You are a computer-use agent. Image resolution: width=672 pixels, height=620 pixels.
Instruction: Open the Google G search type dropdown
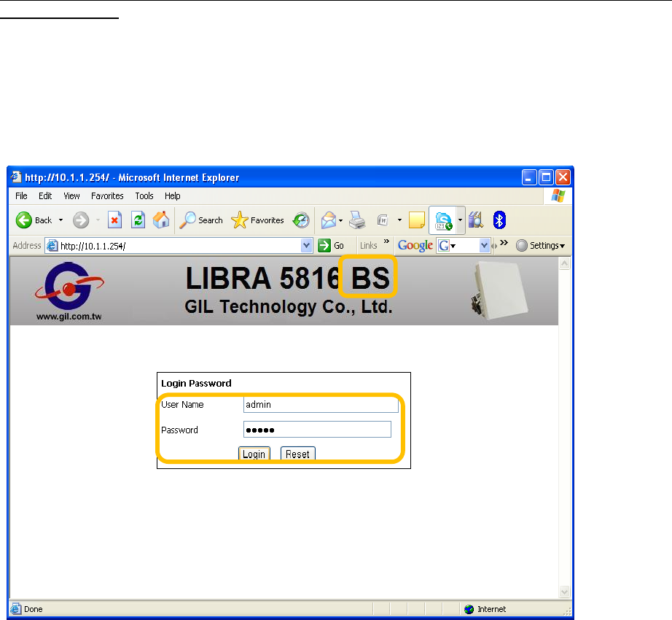[447, 246]
